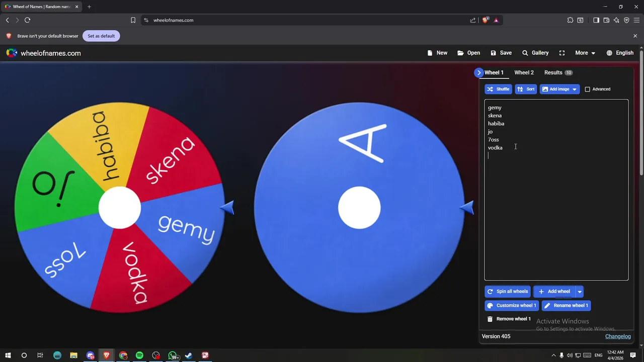644x362 pixels.
Task: Change language from English
Action: [620, 53]
